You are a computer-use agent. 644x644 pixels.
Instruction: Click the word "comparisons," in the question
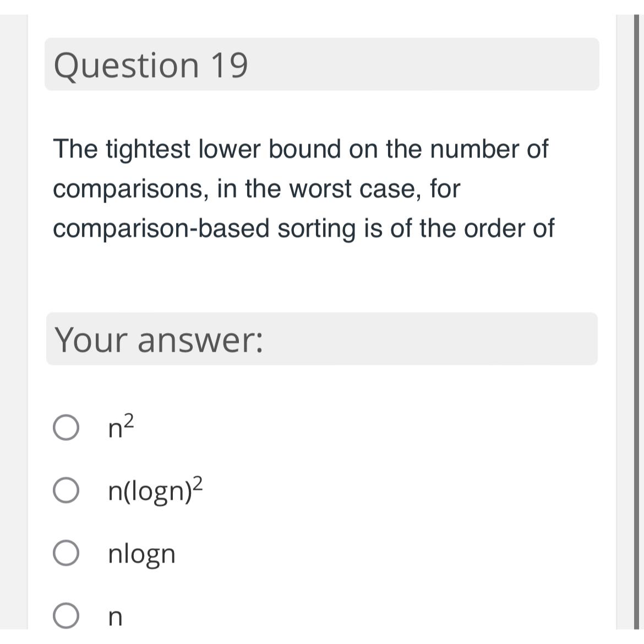click(x=130, y=190)
